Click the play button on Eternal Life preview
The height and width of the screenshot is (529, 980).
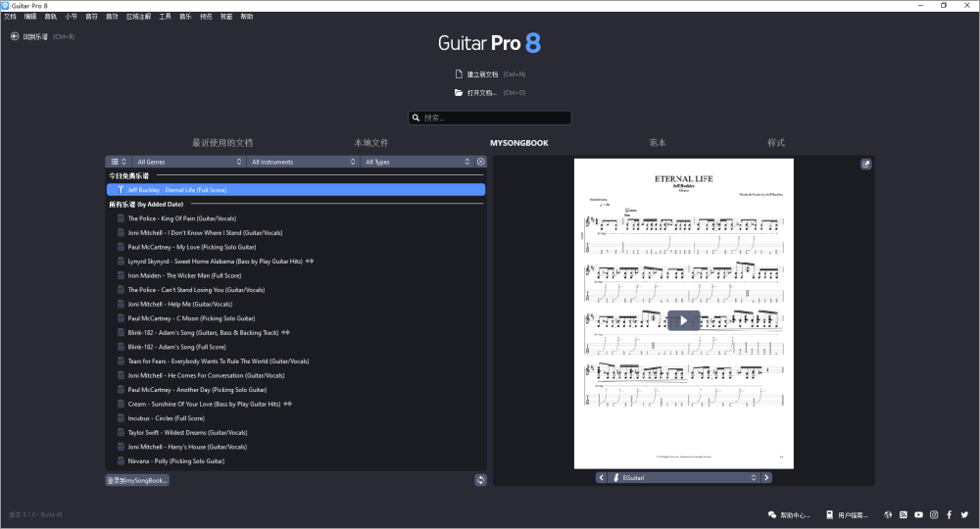click(x=684, y=320)
